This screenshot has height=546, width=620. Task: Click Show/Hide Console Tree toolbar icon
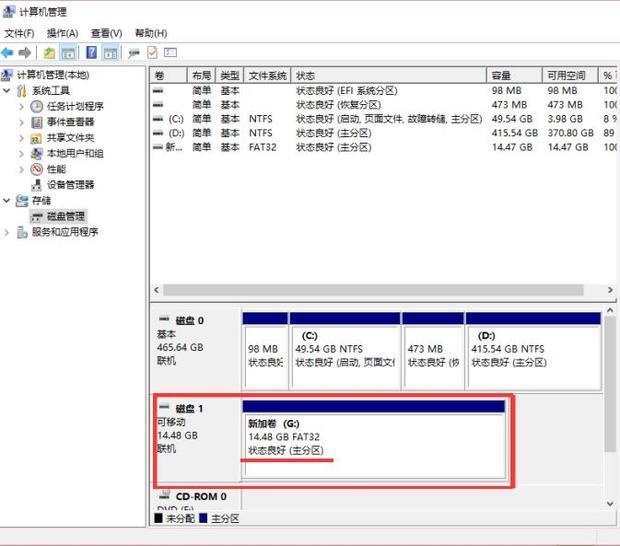[x=68, y=53]
